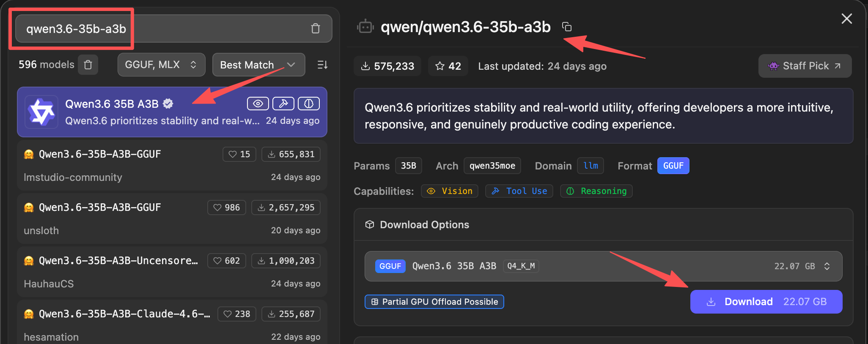
Task: Click the Vision capability tag
Action: click(450, 191)
